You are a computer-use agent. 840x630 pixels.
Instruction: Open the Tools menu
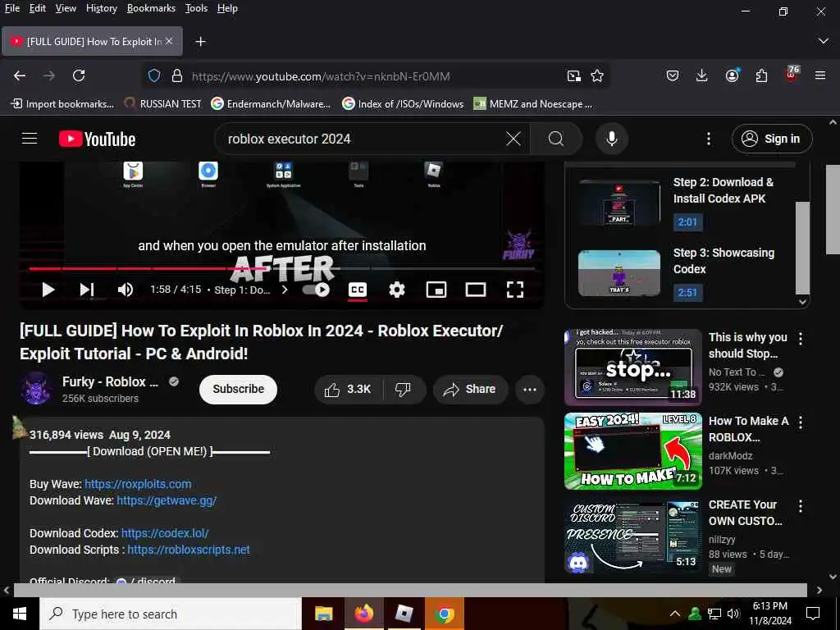pyautogui.click(x=196, y=8)
